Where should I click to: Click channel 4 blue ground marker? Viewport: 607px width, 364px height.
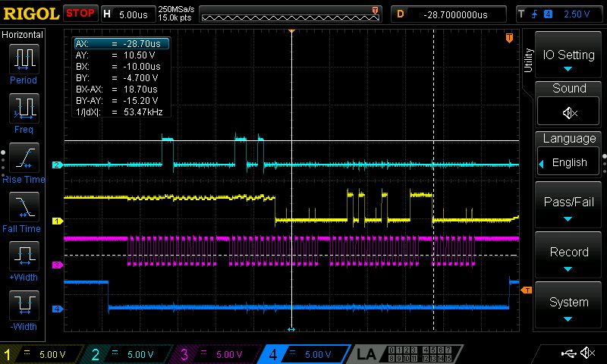(x=58, y=309)
